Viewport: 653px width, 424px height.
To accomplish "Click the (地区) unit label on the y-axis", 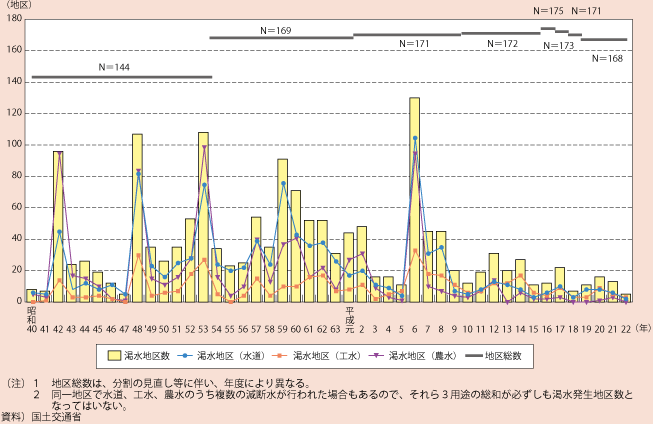I will pyautogui.click(x=17, y=5).
